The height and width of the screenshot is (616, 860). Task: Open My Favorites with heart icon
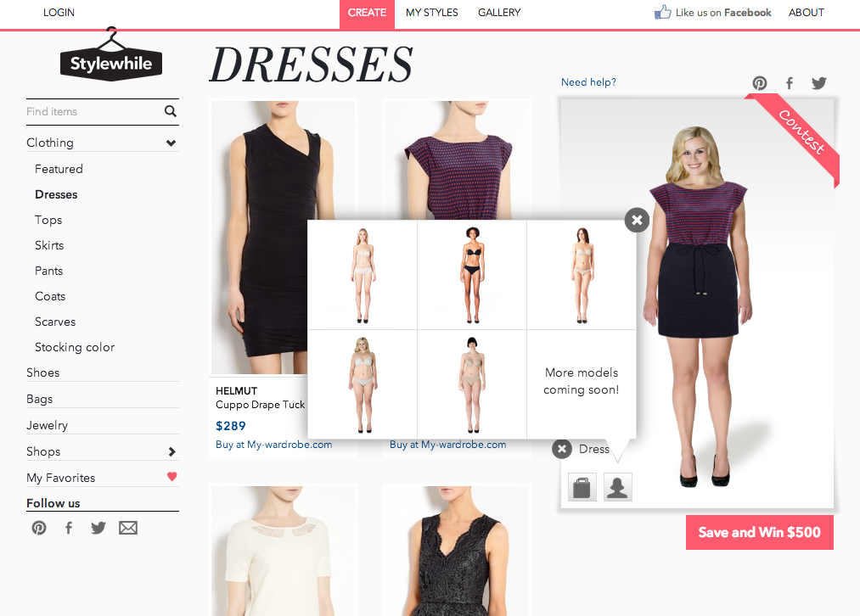tap(102, 478)
